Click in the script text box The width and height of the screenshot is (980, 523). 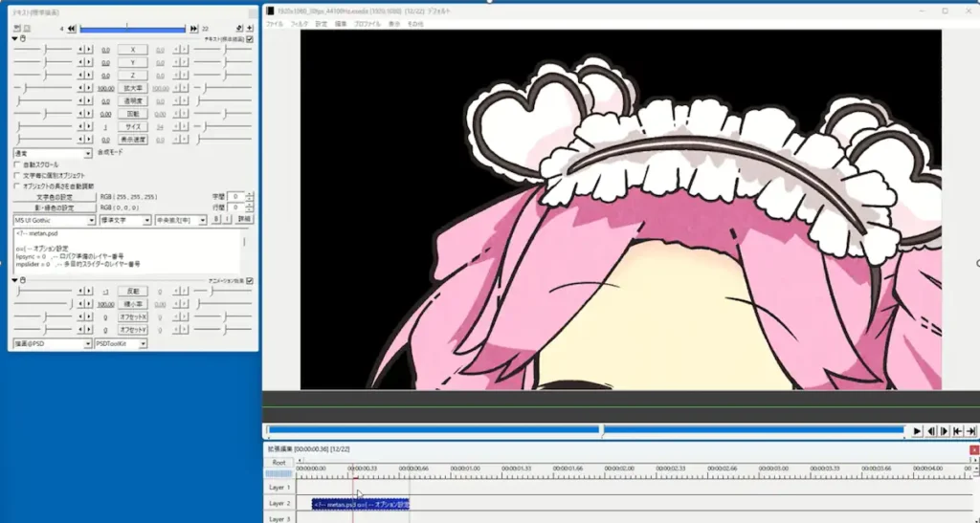coord(127,251)
